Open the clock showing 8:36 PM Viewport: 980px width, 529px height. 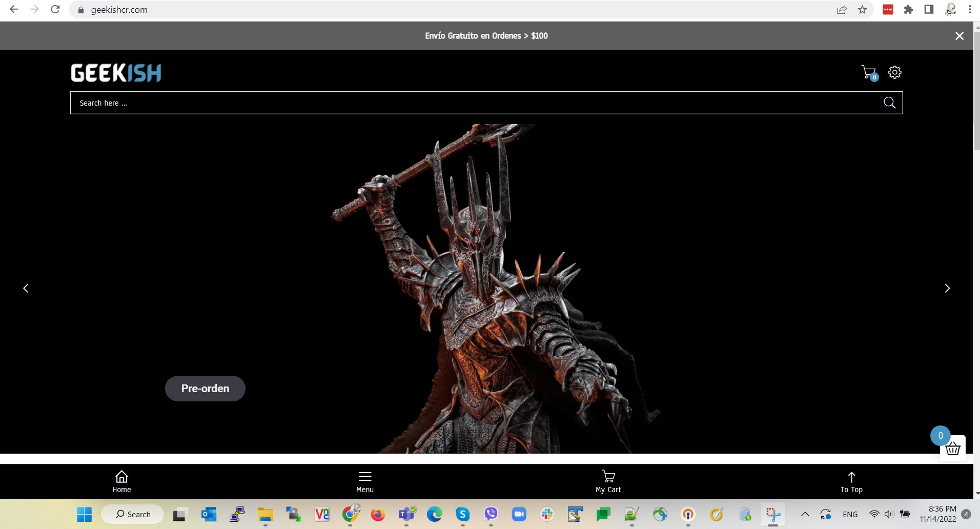tap(938, 514)
